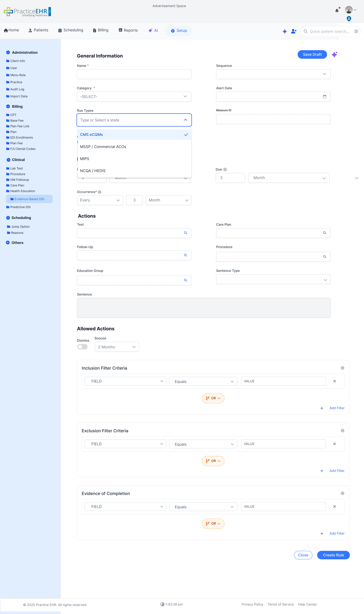Click quick patient search filter settings icon
The width and height of the screenshot is (364, 614).
pos(356,31)
